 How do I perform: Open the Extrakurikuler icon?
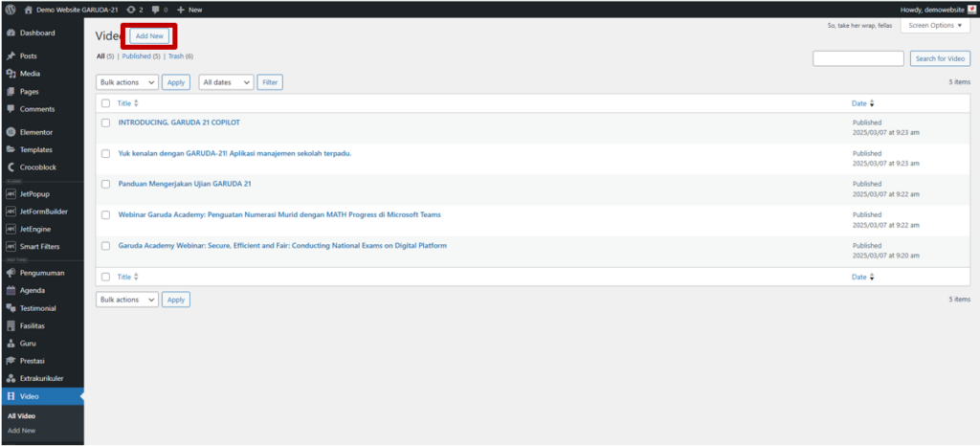point(11,379)
